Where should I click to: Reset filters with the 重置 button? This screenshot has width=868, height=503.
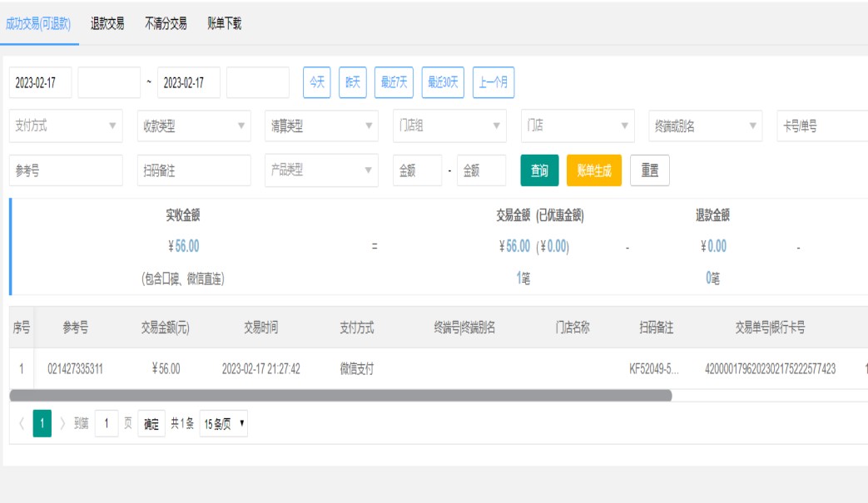(649, 170)
